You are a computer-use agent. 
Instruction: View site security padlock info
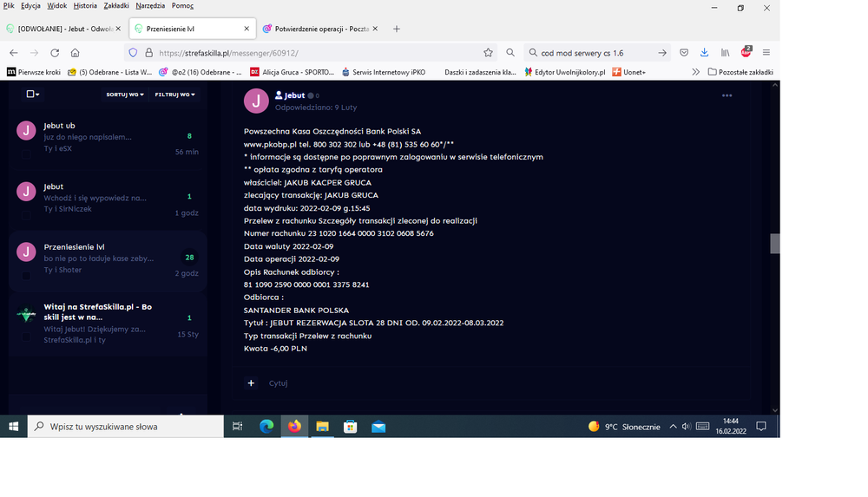point(149,53)
